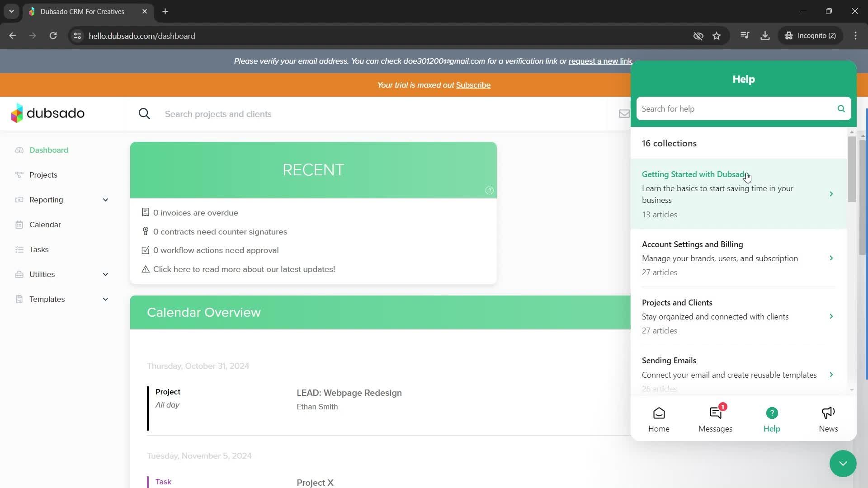Click the search icon in Help search box
Screen dimensions: 868x488
coord(841,108)
